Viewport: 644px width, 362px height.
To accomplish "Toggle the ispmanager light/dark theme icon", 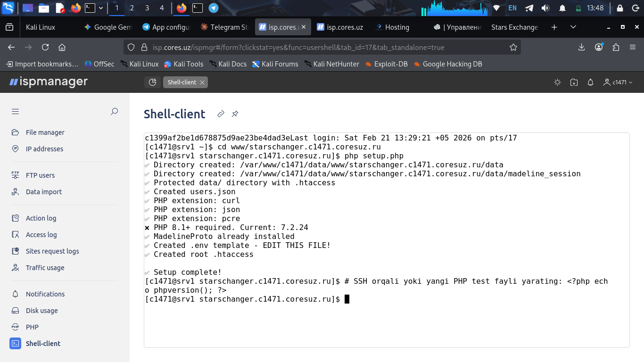I will coord(557,82).
